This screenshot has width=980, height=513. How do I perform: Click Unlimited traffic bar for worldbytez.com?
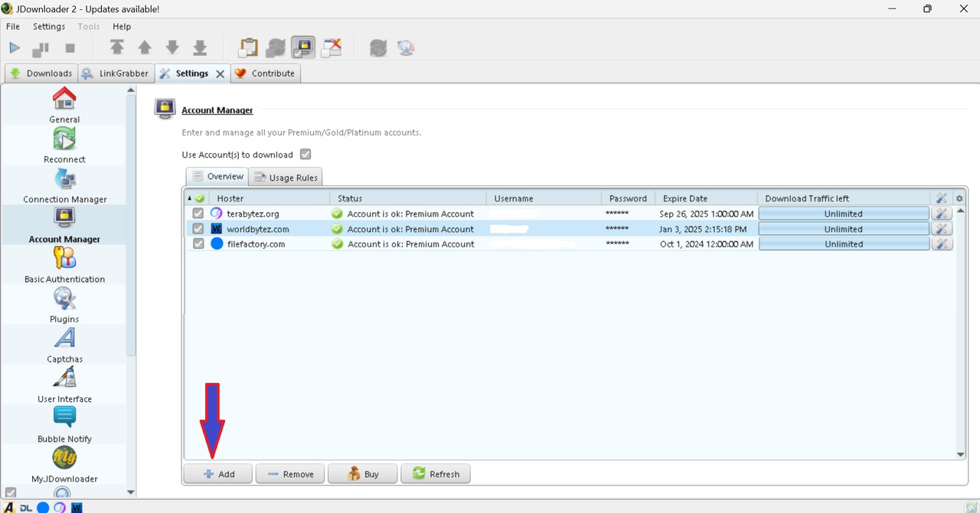pos(844,229)
